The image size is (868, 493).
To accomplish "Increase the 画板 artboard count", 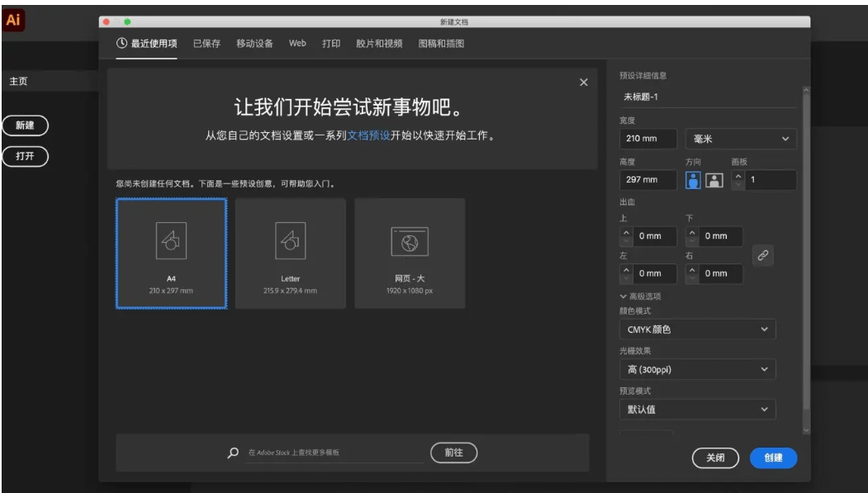I will 738,176.
